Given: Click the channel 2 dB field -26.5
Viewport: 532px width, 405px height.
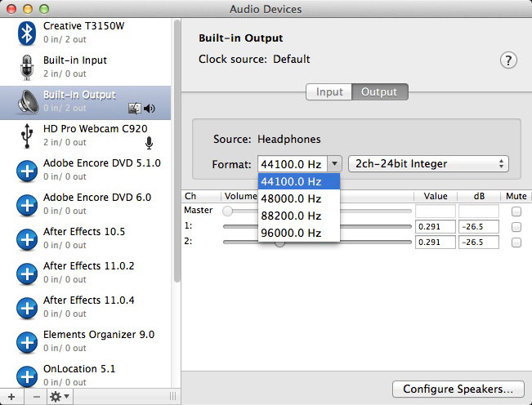Looking at the screenshot, I should [x=479, y=243].
